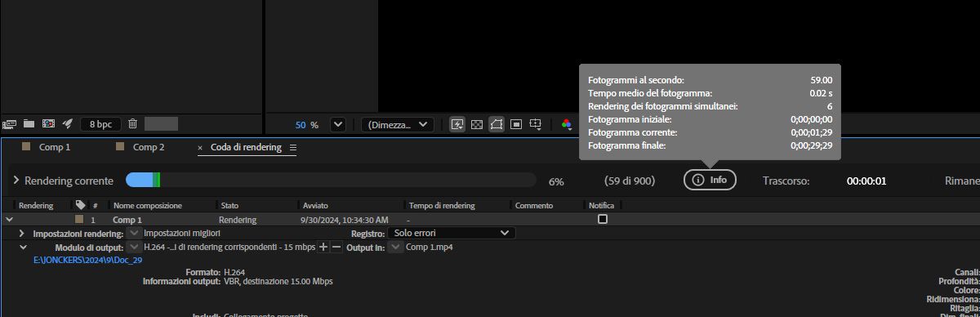Expand Impostazioni rendering details

pyautogui.click(x=22, y=234)
